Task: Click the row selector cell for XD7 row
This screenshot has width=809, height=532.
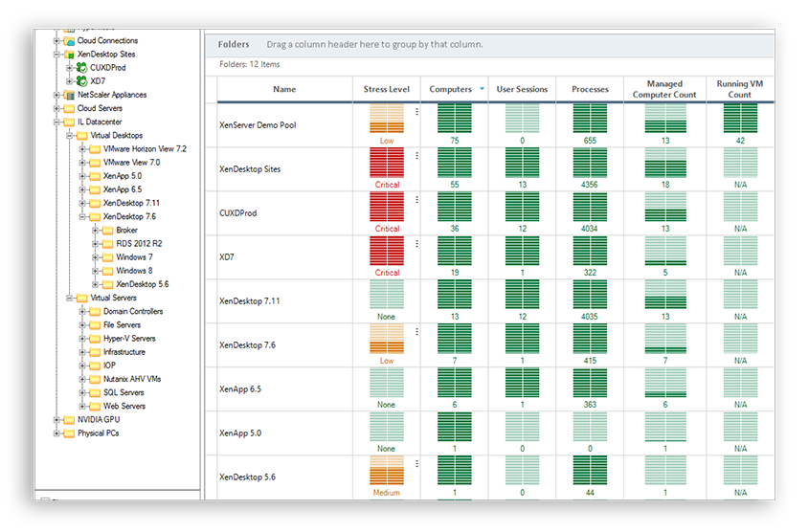Action: click(x=211, y=257)
